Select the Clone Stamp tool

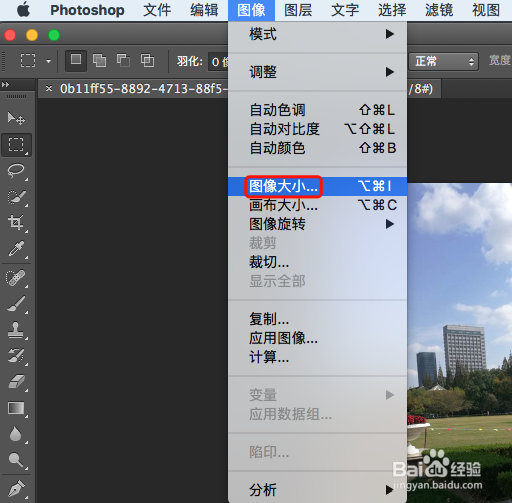pos(16,330)
